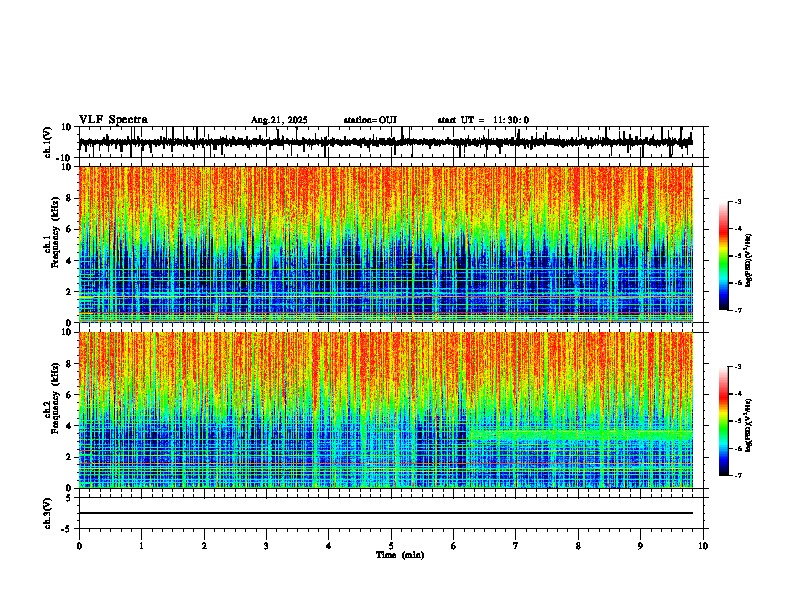Click the "10" tick label on Time axis
Image resolution: width=792 pixels, height=612 pixels.
[703, 546]
